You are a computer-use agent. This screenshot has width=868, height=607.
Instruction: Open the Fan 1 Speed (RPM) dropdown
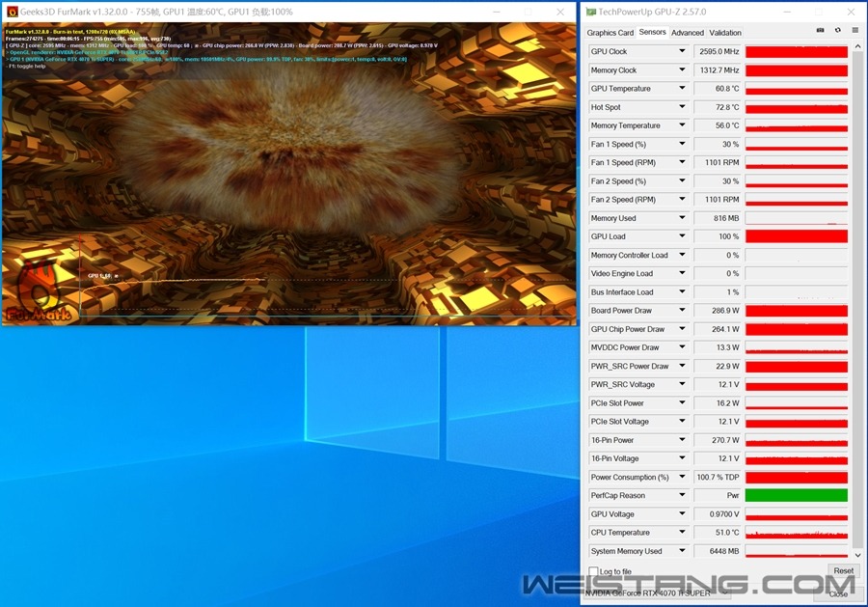682,162
